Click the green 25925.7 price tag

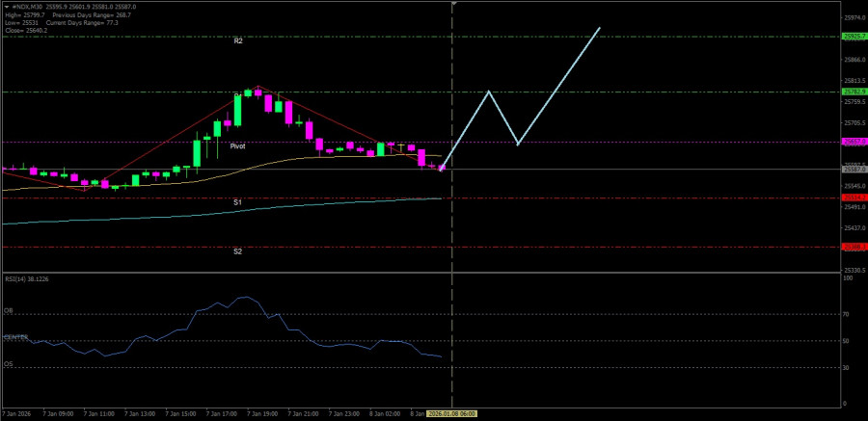click(x=854, y=37)
